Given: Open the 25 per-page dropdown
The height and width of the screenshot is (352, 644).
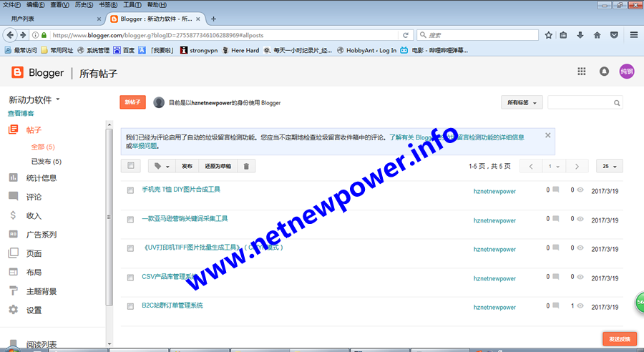Looking at the screenshot, I should coord(609,166).
